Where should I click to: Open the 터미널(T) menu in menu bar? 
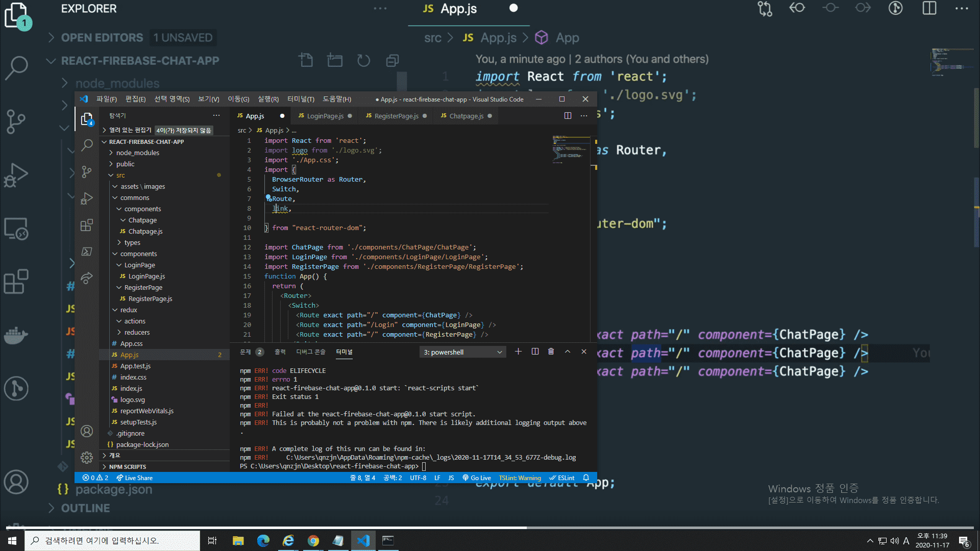[301, 99]
